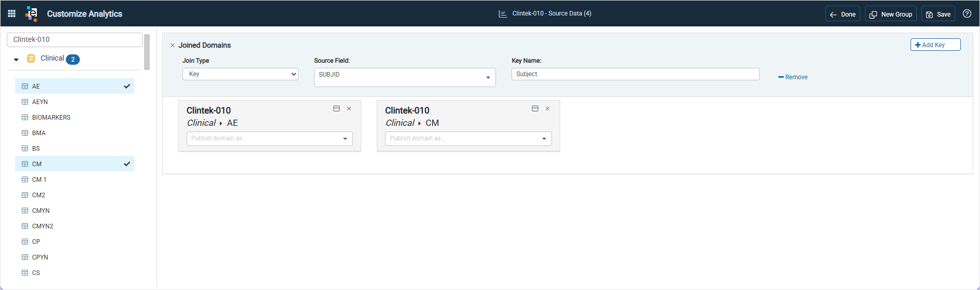
Task: Click the table icon next to CM 1
Action: pos(25,180)
